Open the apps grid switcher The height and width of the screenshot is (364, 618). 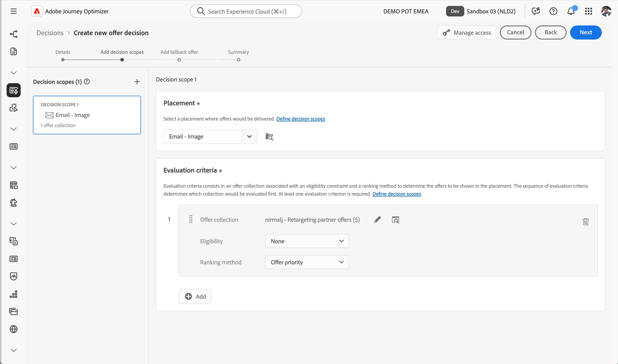coord(588,11)
